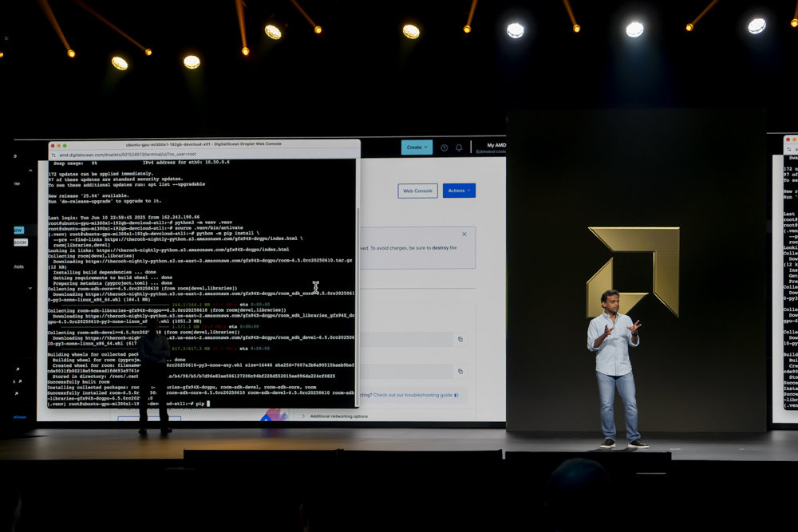Expand the blue Actions dropdown
798x532 pixels.
click(459, 191)
